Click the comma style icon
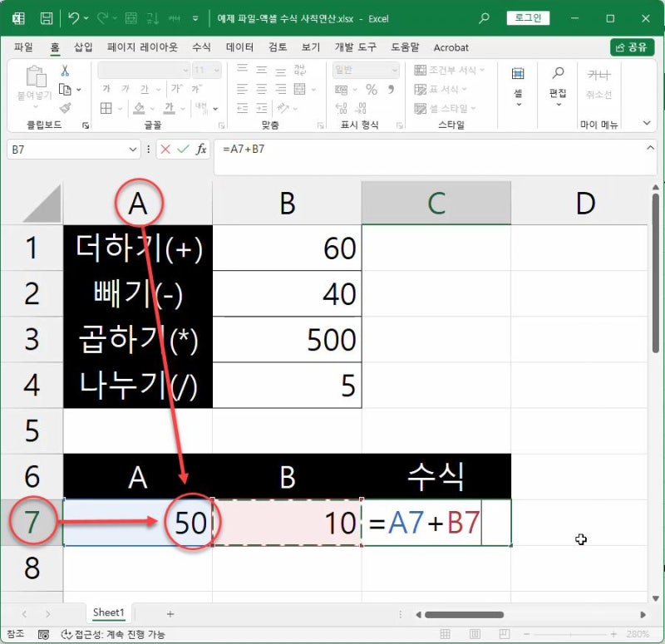The height and width of the screenshot is (644, 665). 391,89
